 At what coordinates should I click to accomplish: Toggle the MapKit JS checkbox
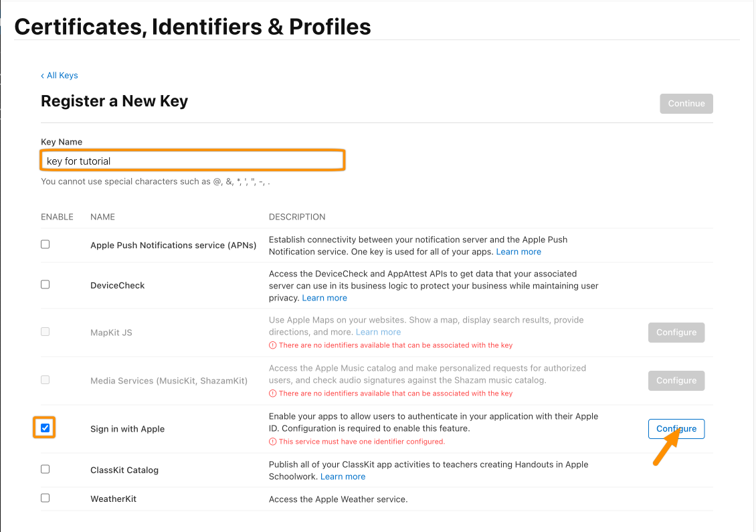coord(45,332)
